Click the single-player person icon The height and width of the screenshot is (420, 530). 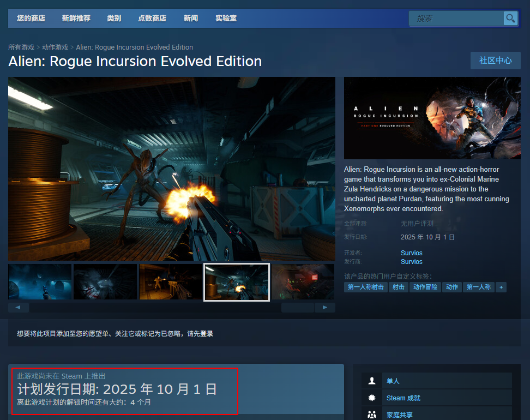[372, 381]
